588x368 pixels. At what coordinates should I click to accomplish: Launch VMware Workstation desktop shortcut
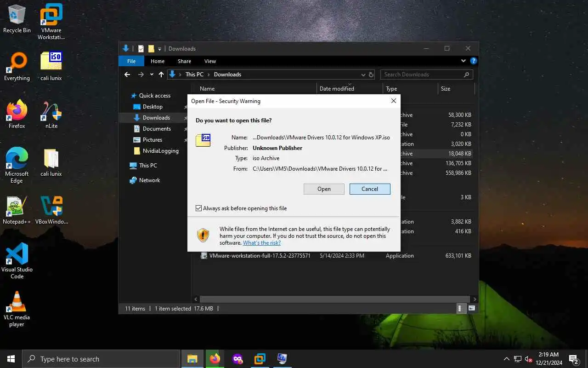coord(51,22)
